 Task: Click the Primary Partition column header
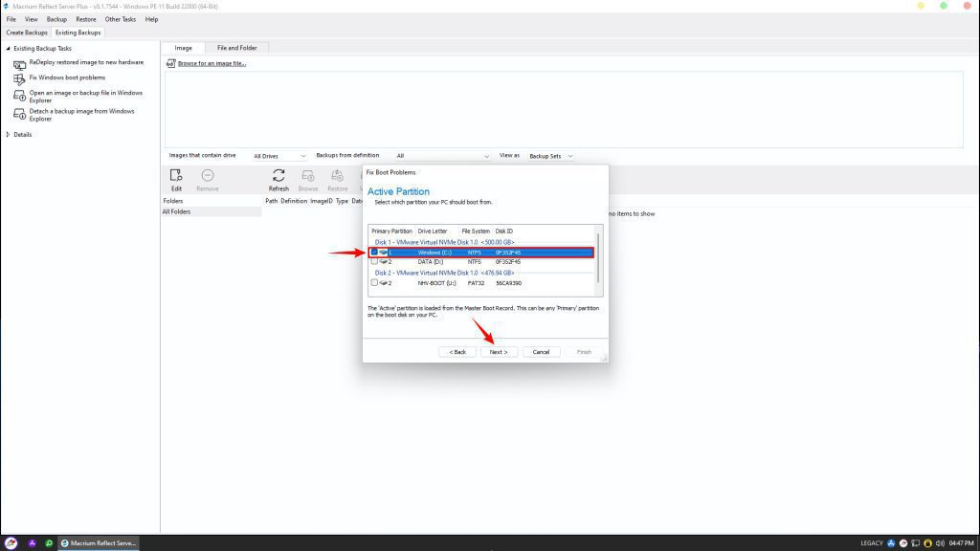(391, 231)
